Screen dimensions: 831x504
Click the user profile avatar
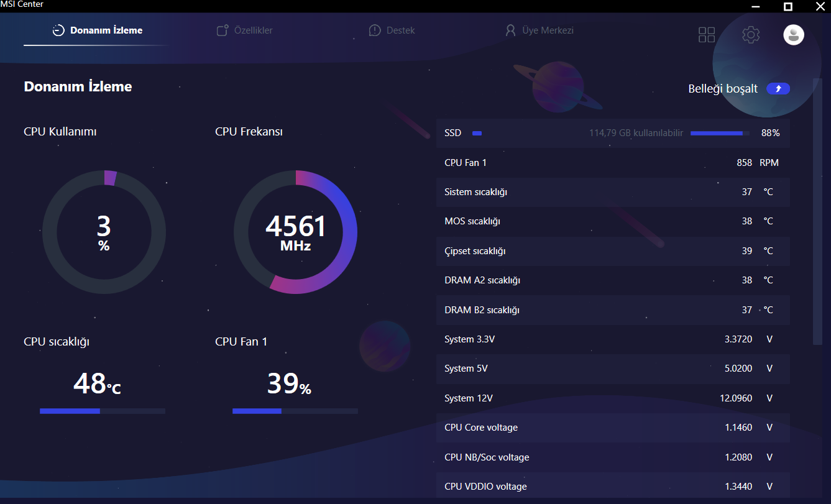[x=794, y=35]
